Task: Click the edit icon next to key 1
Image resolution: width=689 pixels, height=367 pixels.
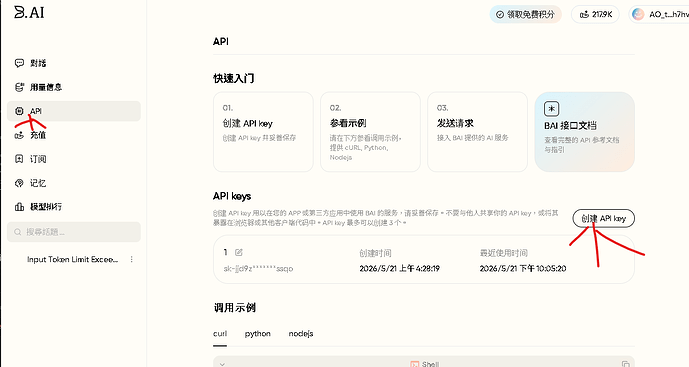Action: click(239, 252)
